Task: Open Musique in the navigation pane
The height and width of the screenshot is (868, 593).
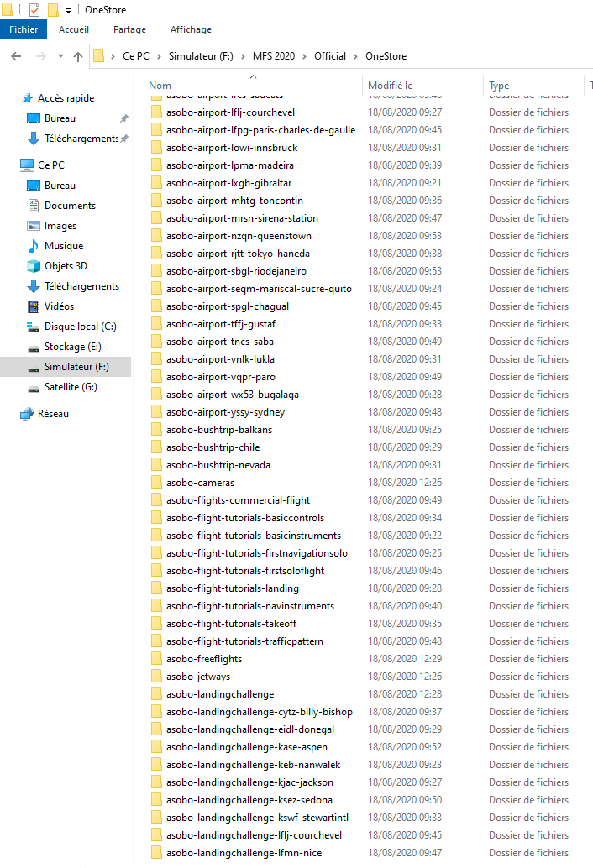Action: click(64, 246)
